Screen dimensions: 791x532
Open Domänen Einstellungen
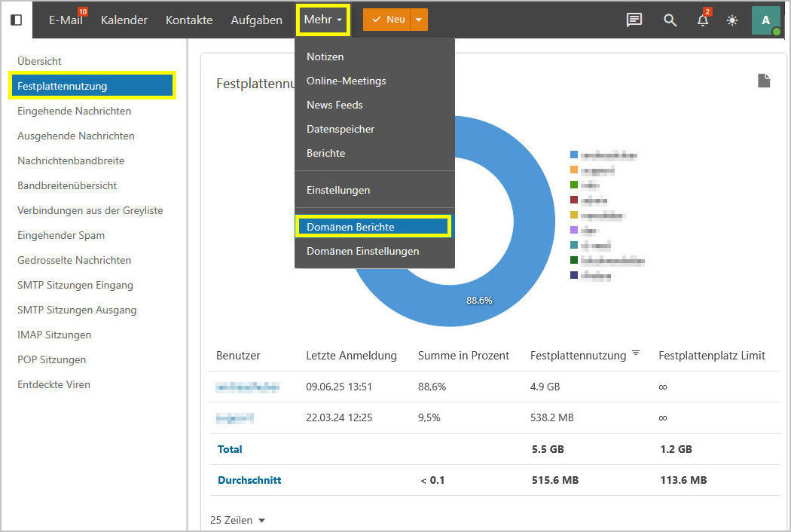[374, 251]
